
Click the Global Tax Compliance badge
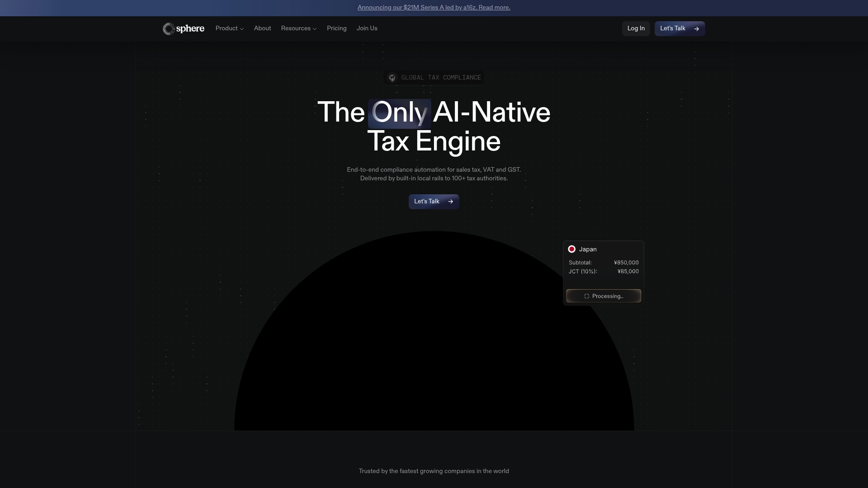[434, 78]
